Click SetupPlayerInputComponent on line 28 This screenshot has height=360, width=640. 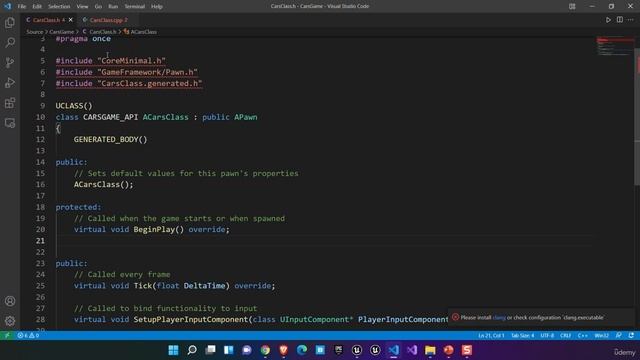point(191,320)
